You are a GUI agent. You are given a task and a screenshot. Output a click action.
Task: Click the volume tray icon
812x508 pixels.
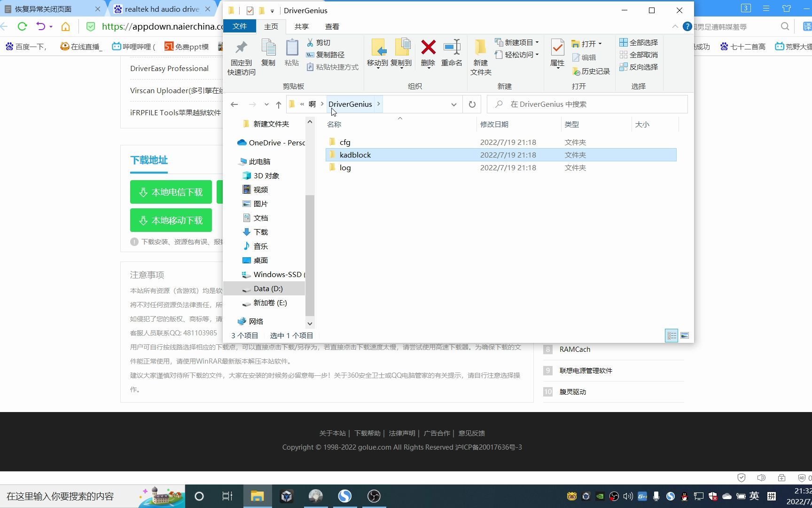(628, 496)
